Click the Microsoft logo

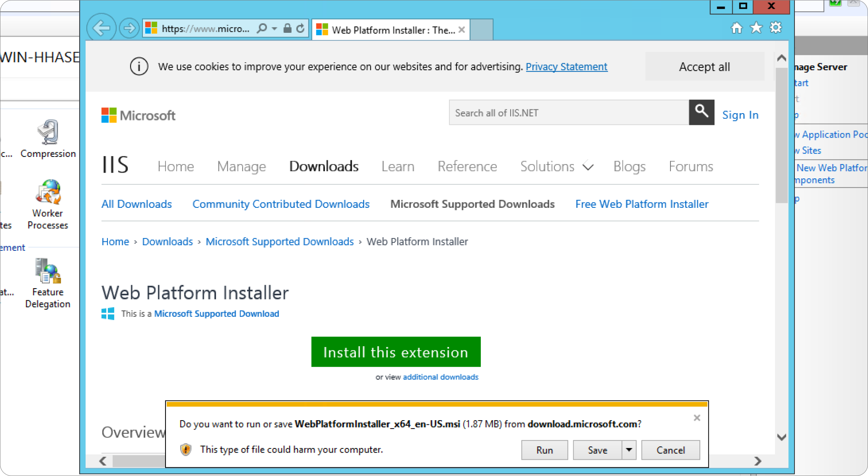(138, 115)
